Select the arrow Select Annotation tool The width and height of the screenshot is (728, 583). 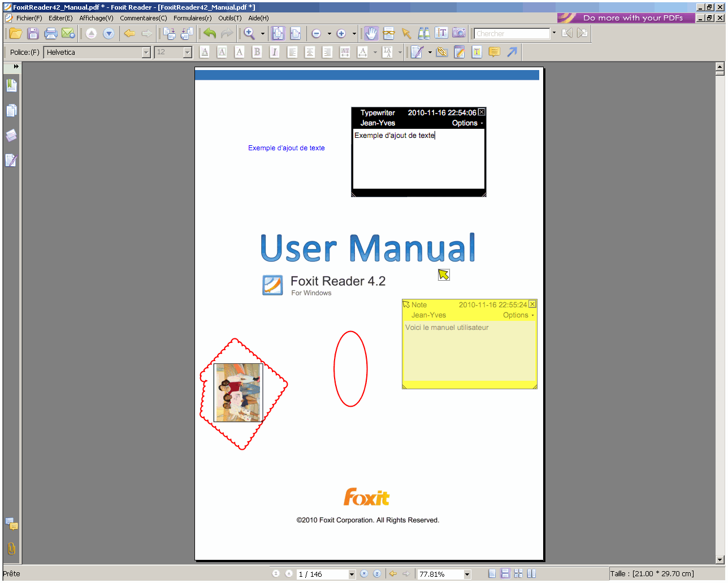coord(406,33)
